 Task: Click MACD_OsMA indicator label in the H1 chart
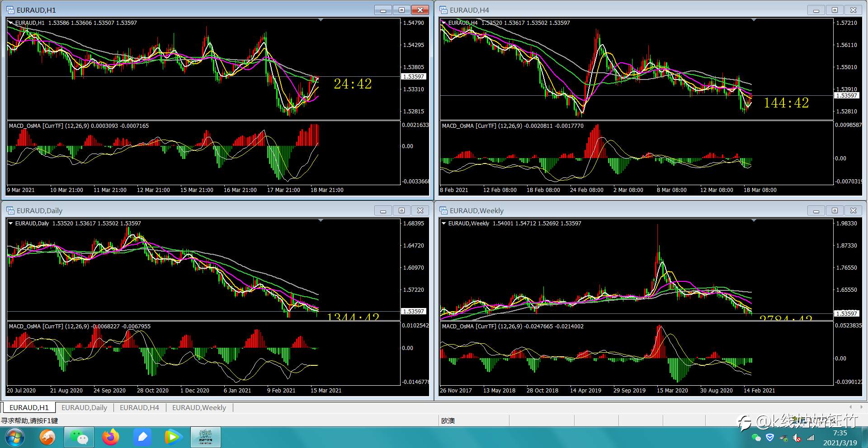[x=79, y=126]
